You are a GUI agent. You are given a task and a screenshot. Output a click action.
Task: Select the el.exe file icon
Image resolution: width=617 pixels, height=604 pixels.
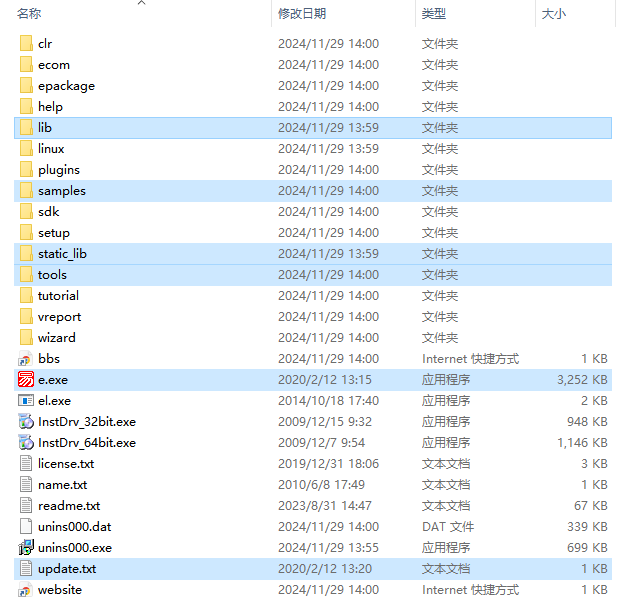point(26,401)
